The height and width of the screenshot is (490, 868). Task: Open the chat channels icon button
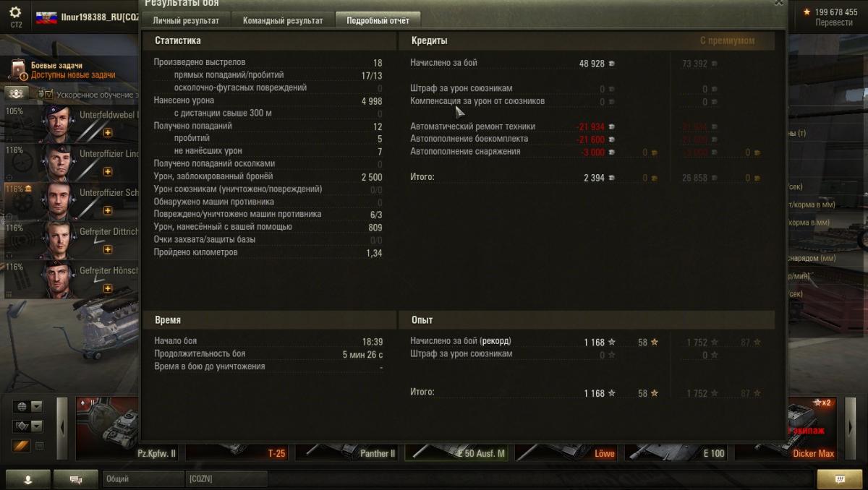77,478
